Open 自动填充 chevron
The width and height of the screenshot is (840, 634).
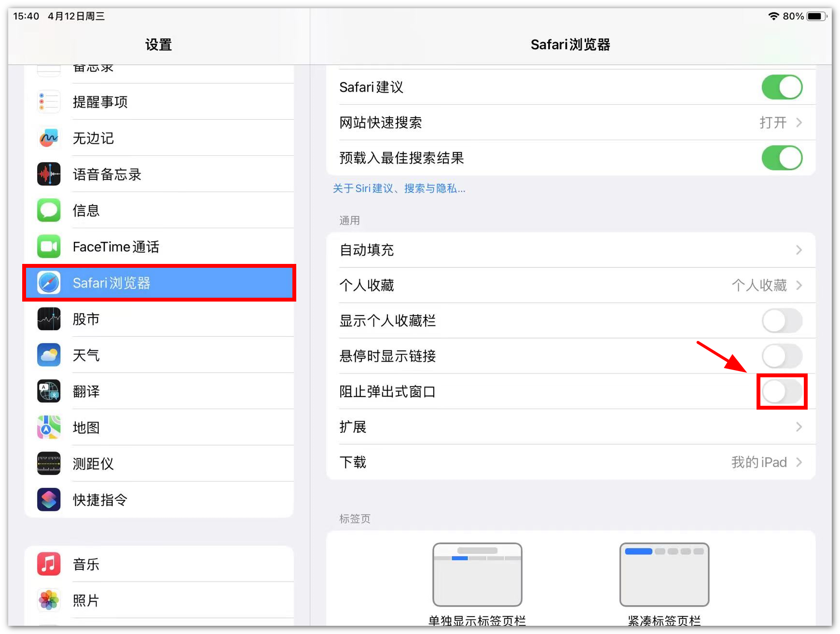tap(799, 250)
